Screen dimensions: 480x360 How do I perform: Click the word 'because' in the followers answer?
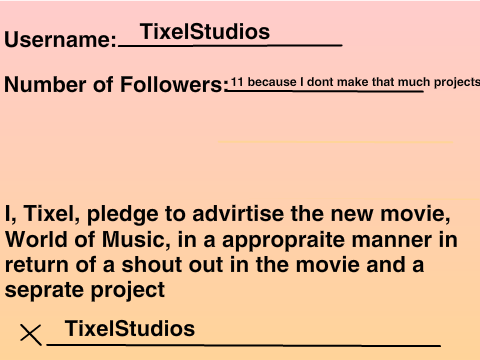[272, 82]
